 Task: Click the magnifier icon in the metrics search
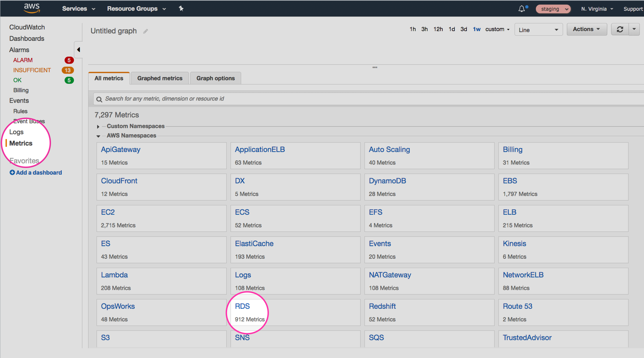(99, 99)
